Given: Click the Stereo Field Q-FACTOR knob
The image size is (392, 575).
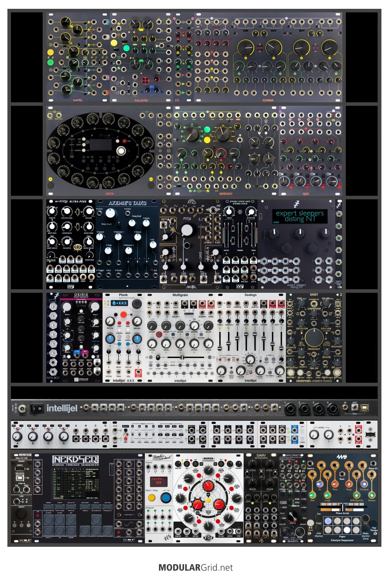Looking at the screenshot, I should (251, 212).
